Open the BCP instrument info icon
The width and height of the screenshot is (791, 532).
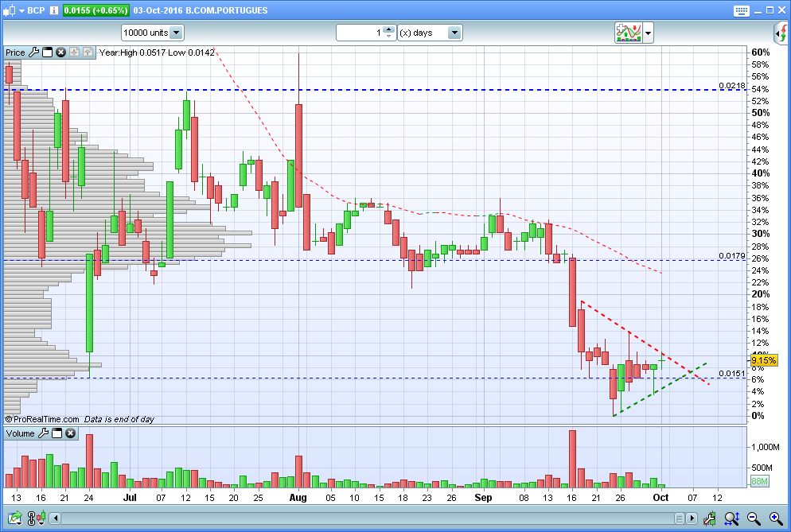54,10
